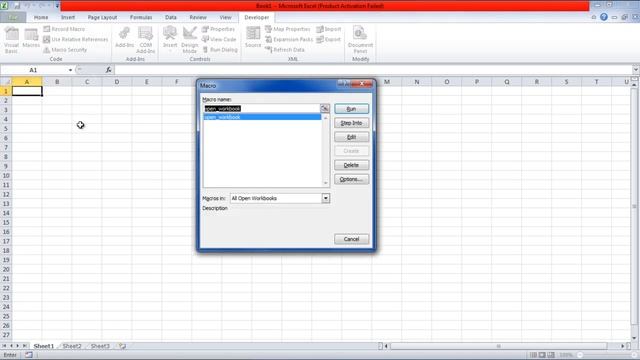640x360 pixels.
Task: Click Export in XML group
Action: (329, 39)
